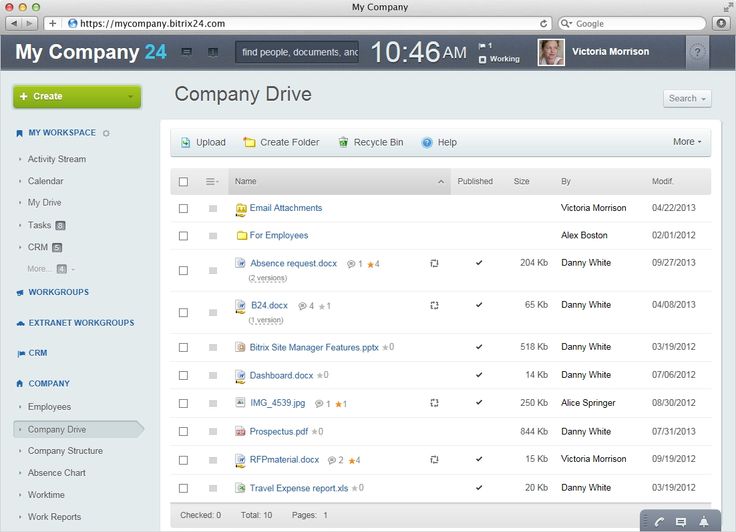
Task: Click the Prospectus.pdf file icon
Action: tap(240, 431)
